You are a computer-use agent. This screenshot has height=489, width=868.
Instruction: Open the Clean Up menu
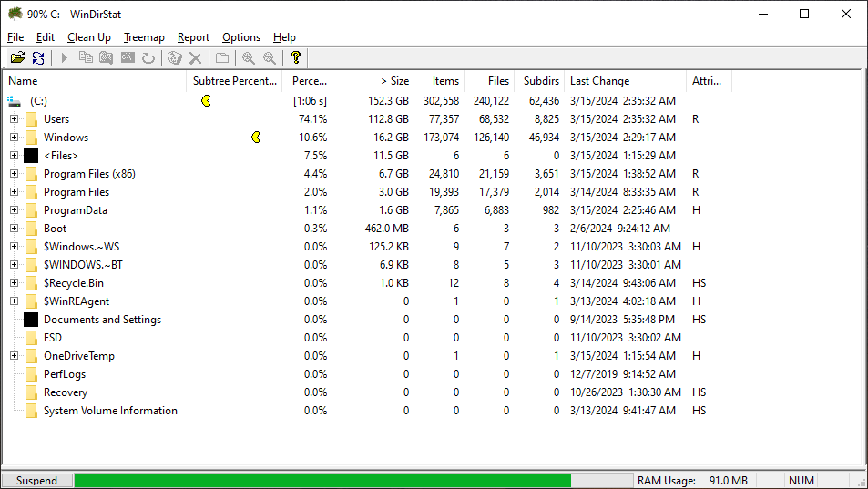coord(89,37)
